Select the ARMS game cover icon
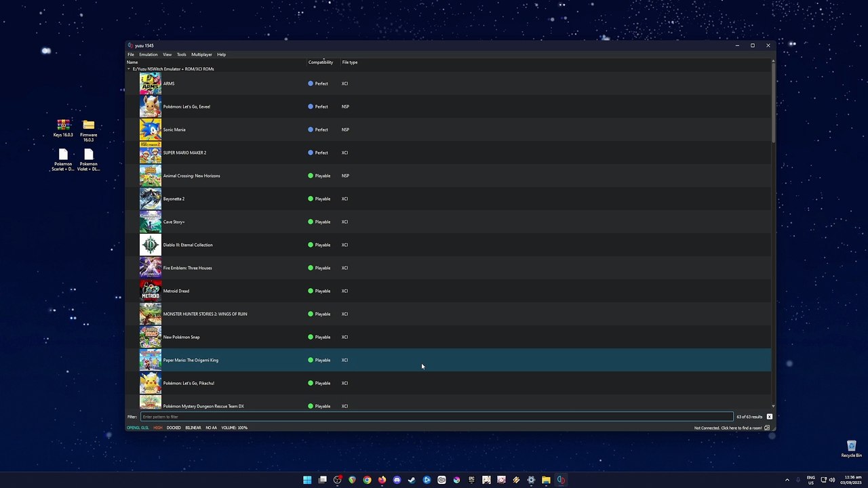The image size is (868, 488). tap(151, 83)
